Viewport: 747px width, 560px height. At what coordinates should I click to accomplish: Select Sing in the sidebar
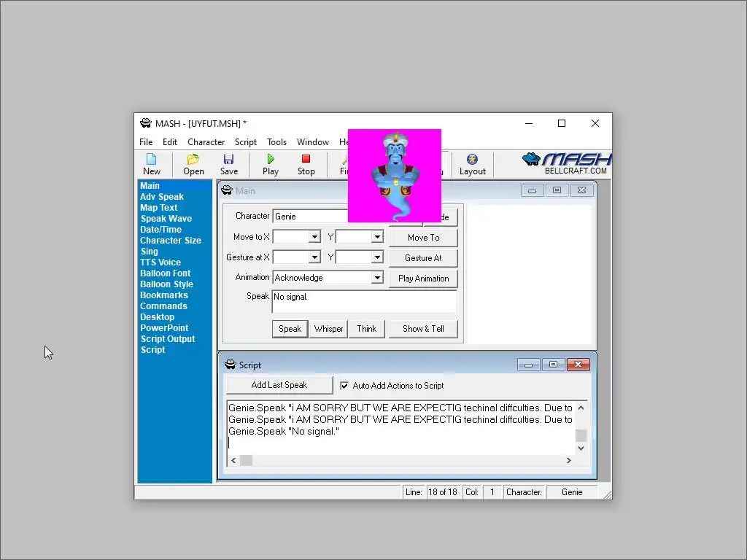coord(149,252)
